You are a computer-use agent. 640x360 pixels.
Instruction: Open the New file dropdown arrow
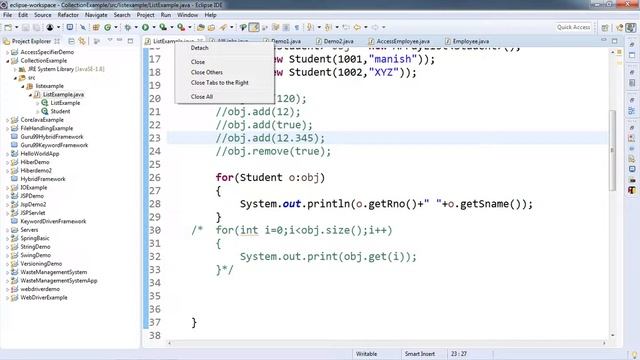pyautogui.click(x=16, y=27)
